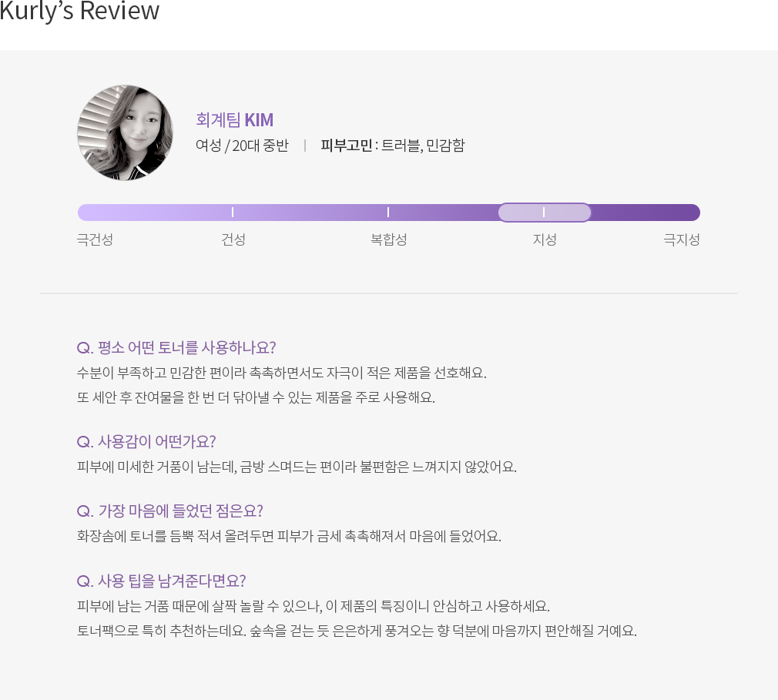Viewport: 778px width, 700px height.
Task: Click the 피부고민 skin concern text
Action: pos(393,146)
